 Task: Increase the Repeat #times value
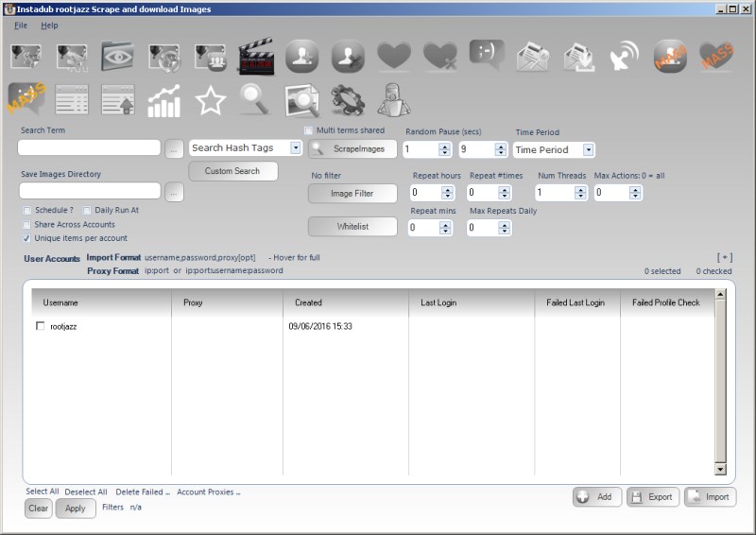click(505, 190)
